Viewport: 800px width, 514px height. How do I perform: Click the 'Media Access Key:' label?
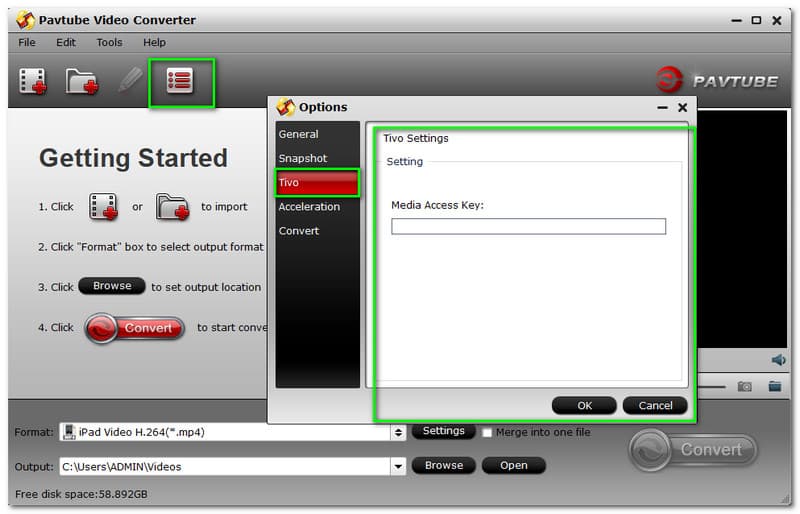[x=437, y=205]
